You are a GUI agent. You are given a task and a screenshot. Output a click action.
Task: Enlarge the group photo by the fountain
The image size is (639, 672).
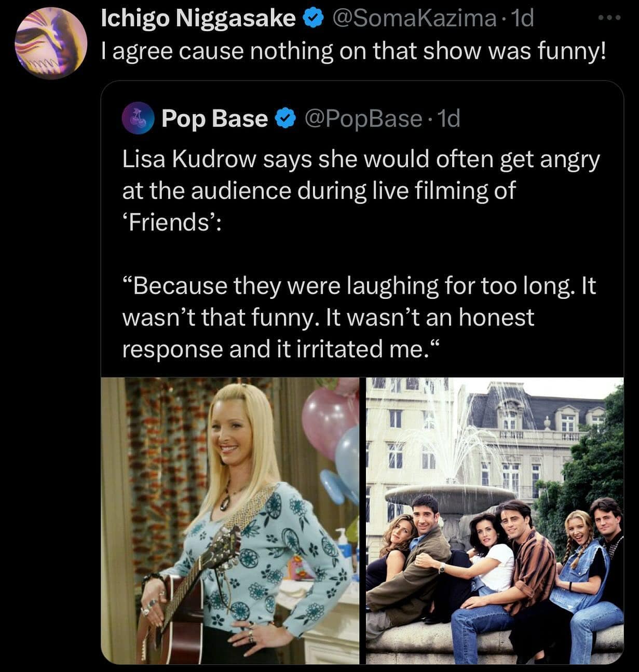click(x=495, y=520)
